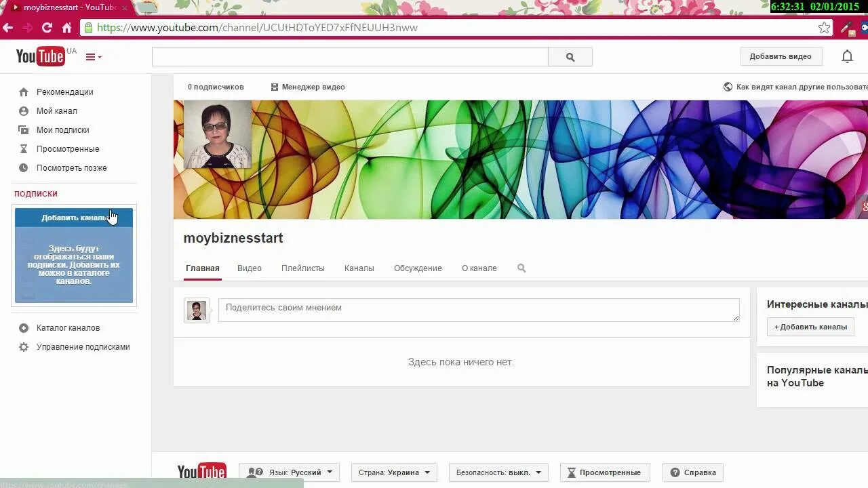Click the browser address bar URL

click(257, 28)
